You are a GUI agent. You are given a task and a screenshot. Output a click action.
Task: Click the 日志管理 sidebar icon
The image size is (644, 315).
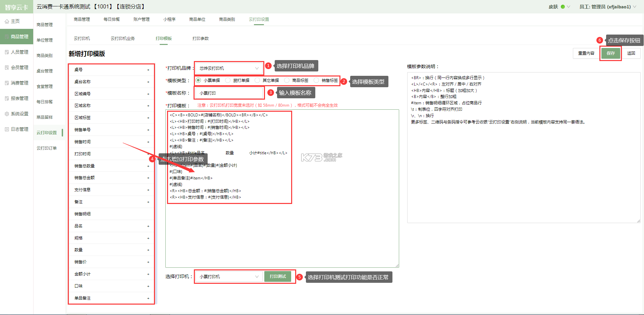(7, 129)
